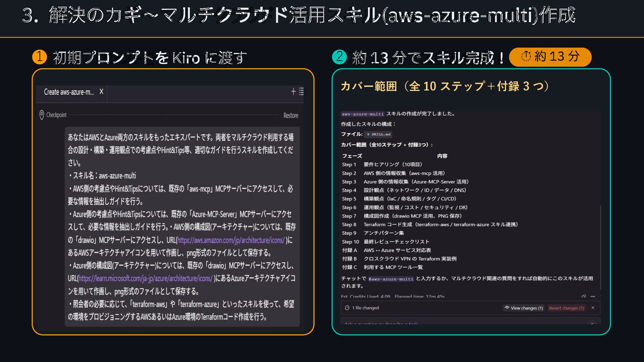Viewport: 644px width, 362px height.
Task: Click the 'Step 3' row Azure 側の情報収集
Action: [405, 182]
